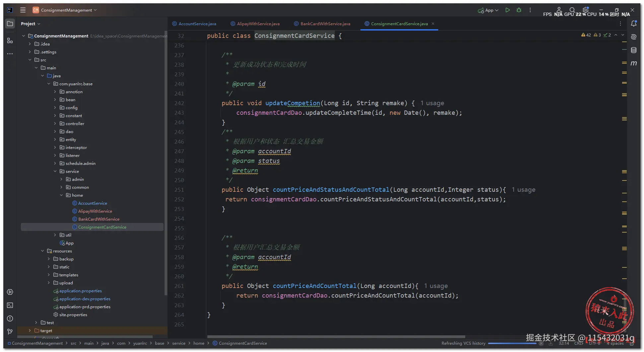Click "1 usage" hint beside updateCompetion
Image resolution: width=644 pixels, height=352 pixels.
pyautogui.click(x=432, y=103)
